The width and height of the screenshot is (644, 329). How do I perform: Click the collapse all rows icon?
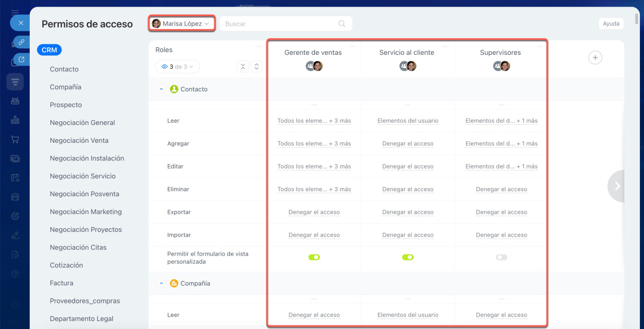click(243, 66)
